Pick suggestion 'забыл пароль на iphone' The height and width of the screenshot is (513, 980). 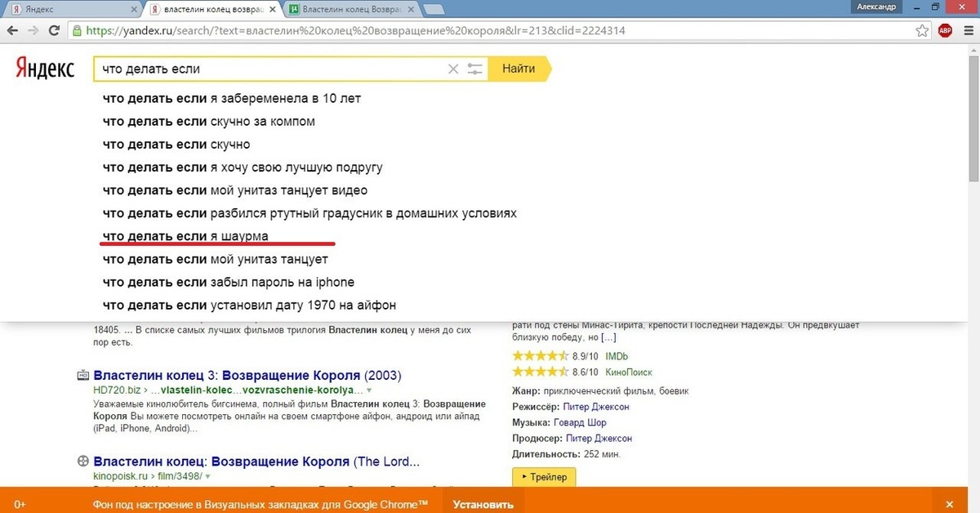(x=228, y=282)
